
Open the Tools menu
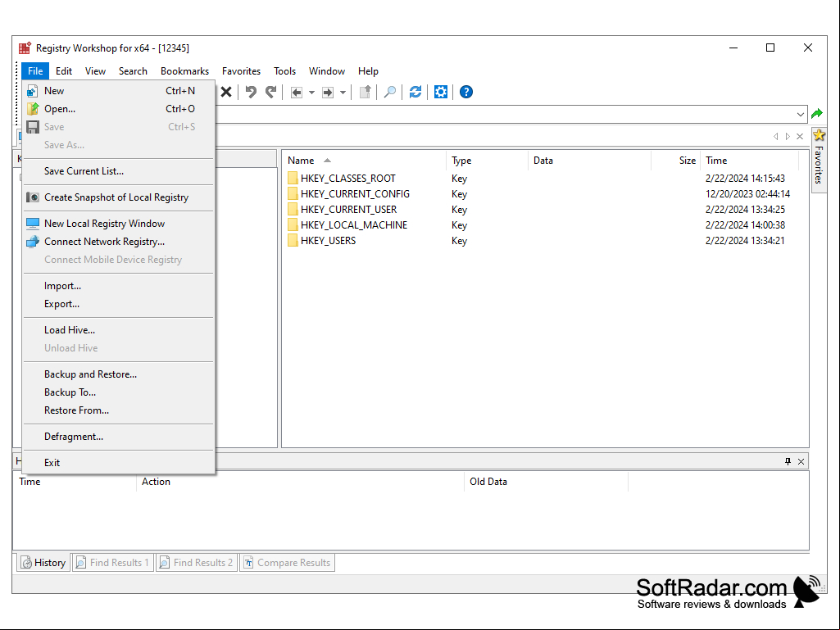coord(284,70)
